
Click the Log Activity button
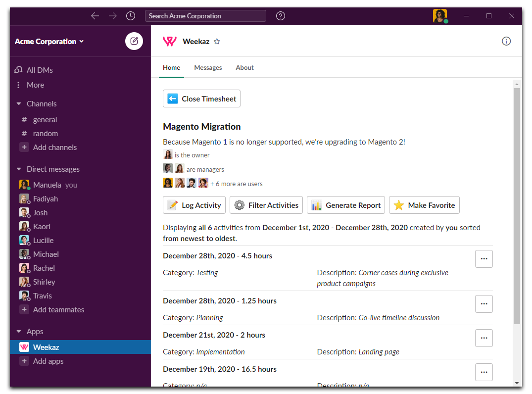tap(194, 205)
